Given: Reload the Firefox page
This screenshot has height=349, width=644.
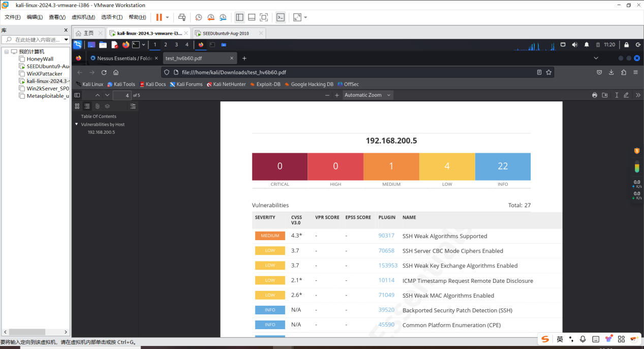Looking at the screenshot, I should (104, 72).
